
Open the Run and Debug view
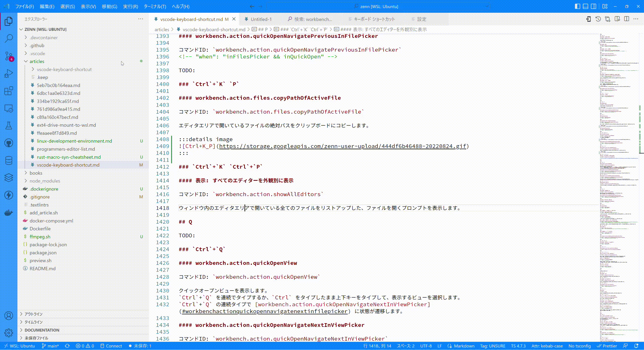(x=9, y=73)
